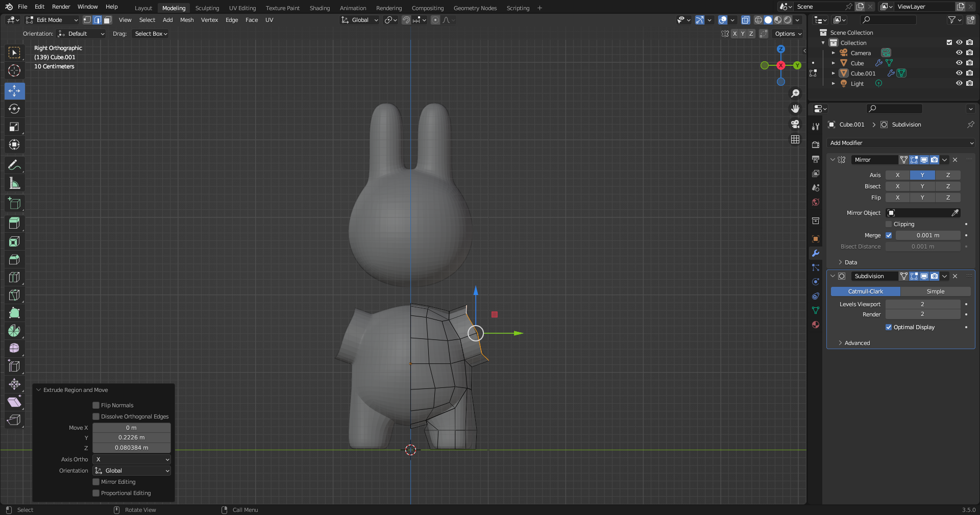Image resolution: width=980 pixels, height=515 pixels.
Task: Select the Transform tool
Action: (x=14, y=144)
